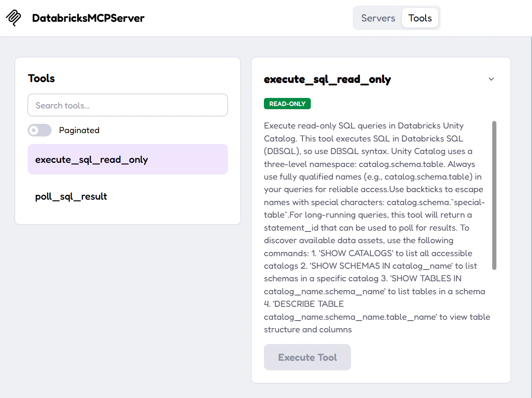The image size is (532, 398).
Task: Click the Paginated label text
Action: pos(79,130)
